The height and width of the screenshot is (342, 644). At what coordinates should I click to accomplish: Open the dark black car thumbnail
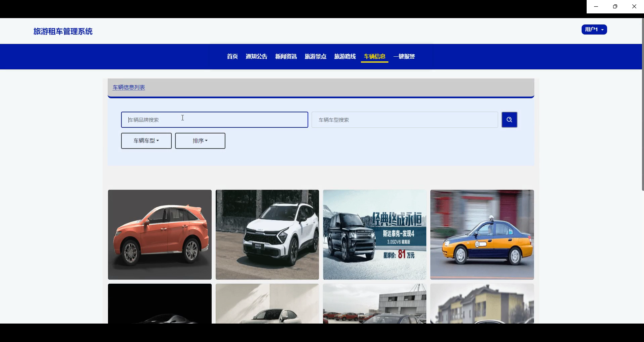tap(160, 304)
